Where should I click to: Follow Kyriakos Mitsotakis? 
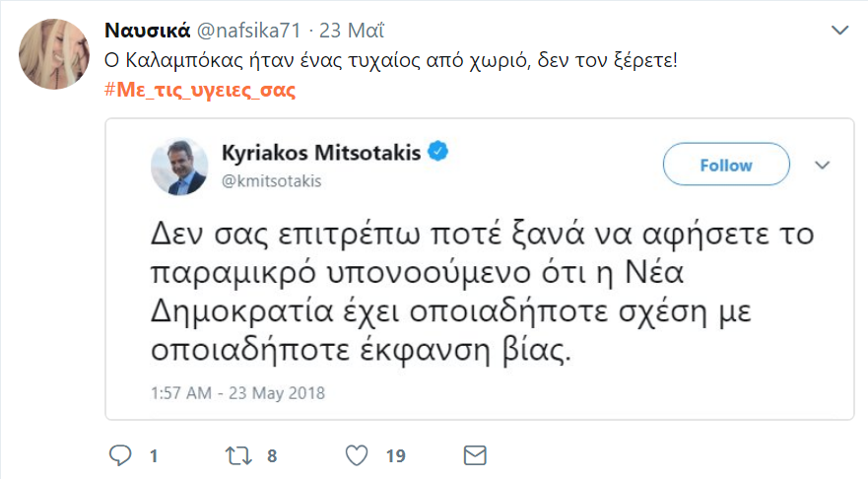pos(726,165)
